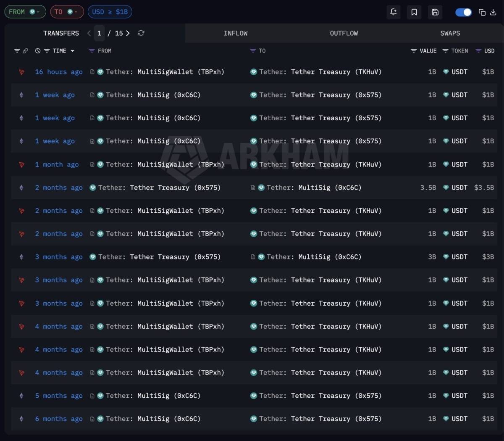Click the Ethereum chain icon in the 6 months ago row
The height and width of the screenshot is (441, 504).
(21, 419)
